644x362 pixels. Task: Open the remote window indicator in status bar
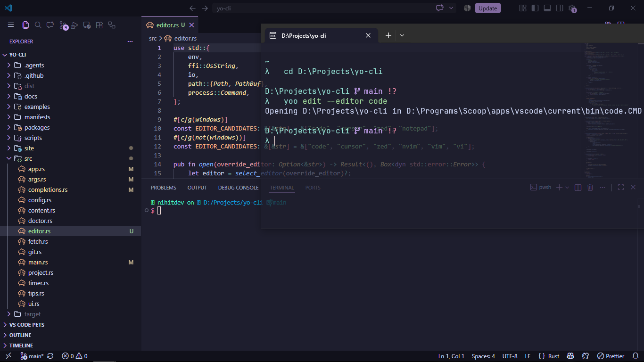(8, 356)
